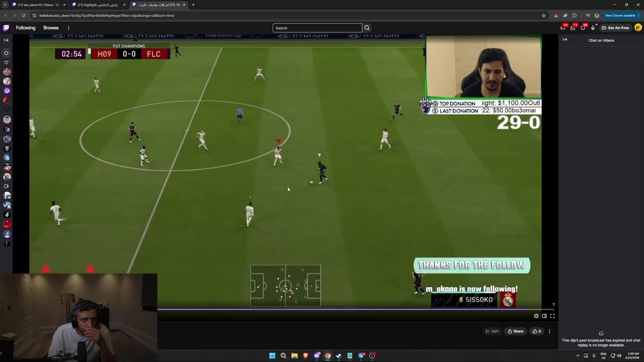Go back to the previous page
The width and height of the screenshot is (644, 362).
point(5,16)
